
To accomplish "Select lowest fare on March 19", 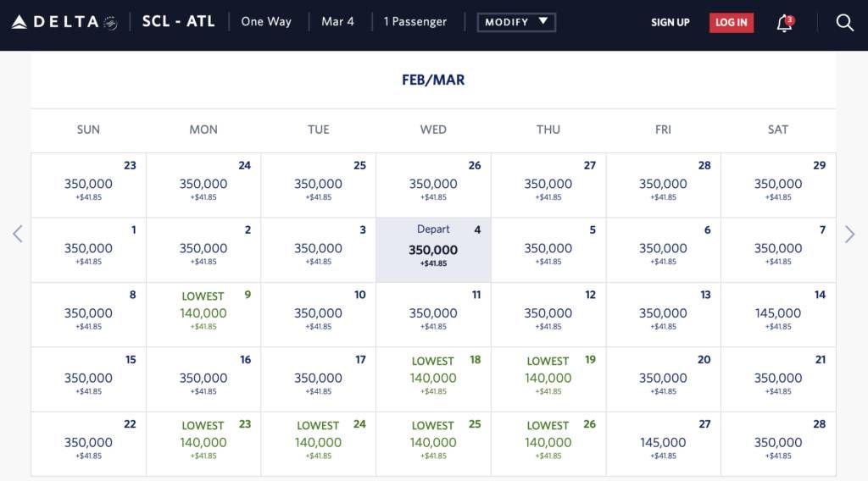I will pyautogui.click(x=548, y=379).
